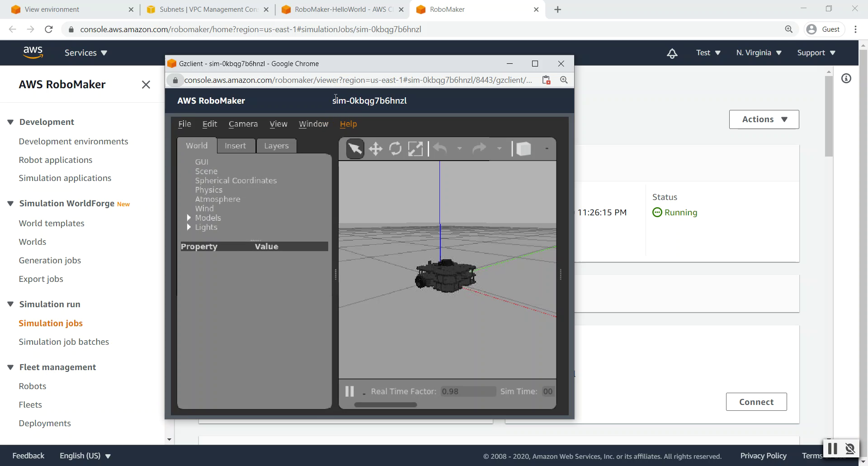This screenshot has width=868, height=466.
Task: Open the Test account dropdown
Action: 708,53
